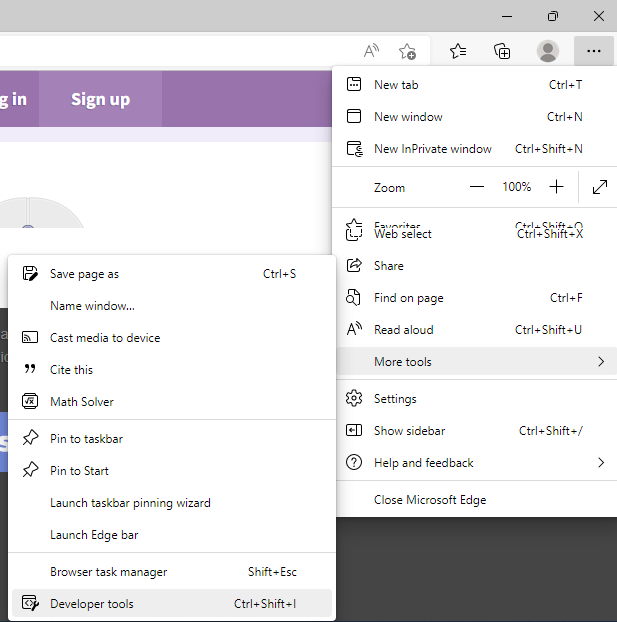
Task: Open Help and feedback entry
Action: click(475, 463)
